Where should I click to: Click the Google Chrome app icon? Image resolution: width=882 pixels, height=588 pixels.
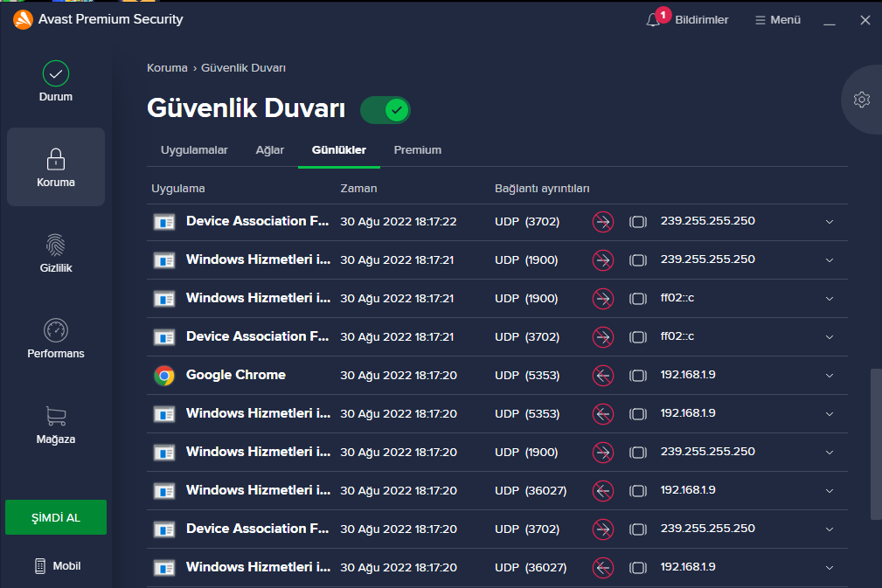click(x=164, y=376)
